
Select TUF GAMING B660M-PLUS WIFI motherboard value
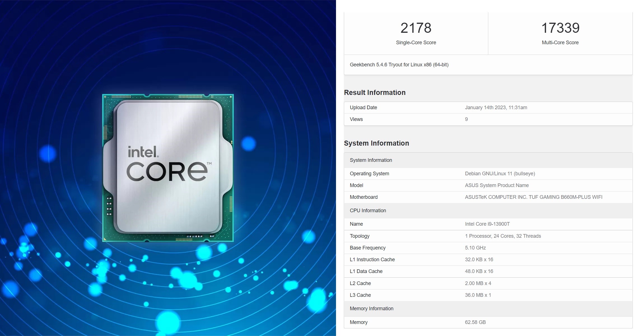pyautogui.click(x=533, y=197)
